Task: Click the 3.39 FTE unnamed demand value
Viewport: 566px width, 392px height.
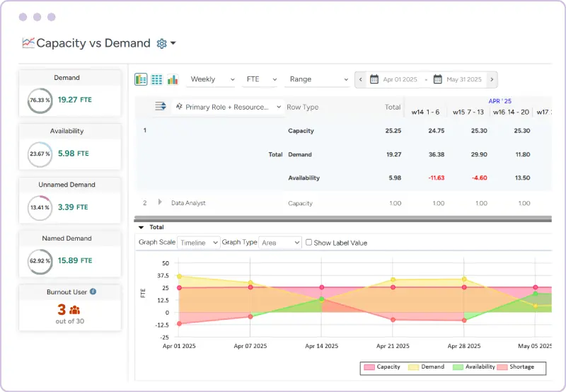Action: coord(73,207)
